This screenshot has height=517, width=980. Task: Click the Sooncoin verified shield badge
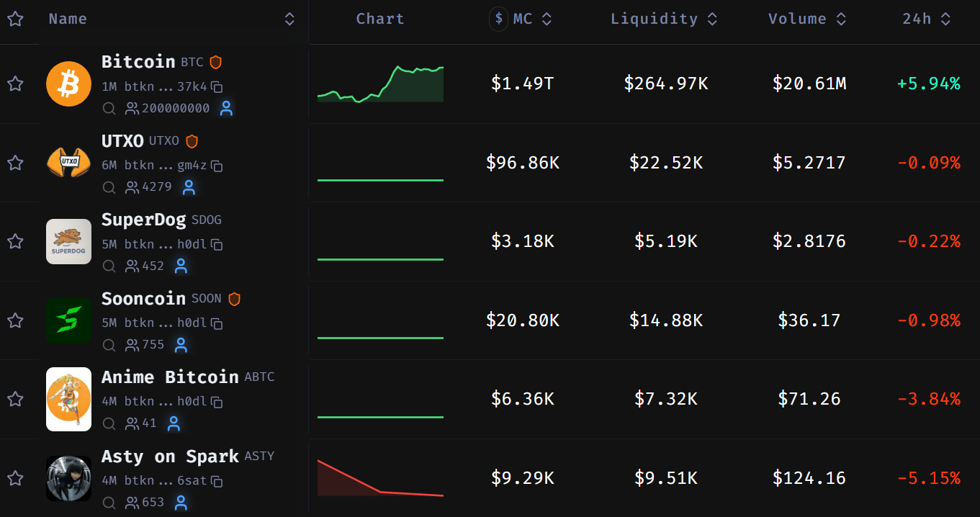click(234, 299)
